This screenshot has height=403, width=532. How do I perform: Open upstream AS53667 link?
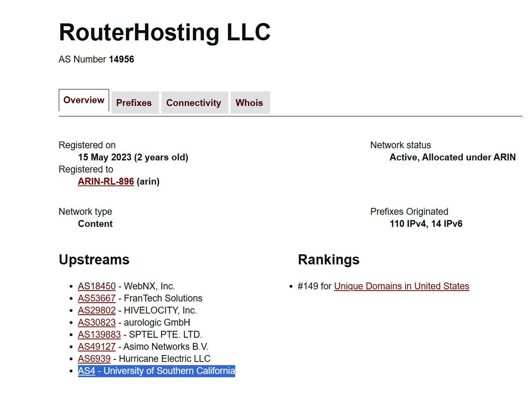pyautogui.click(x=97, y=298)
